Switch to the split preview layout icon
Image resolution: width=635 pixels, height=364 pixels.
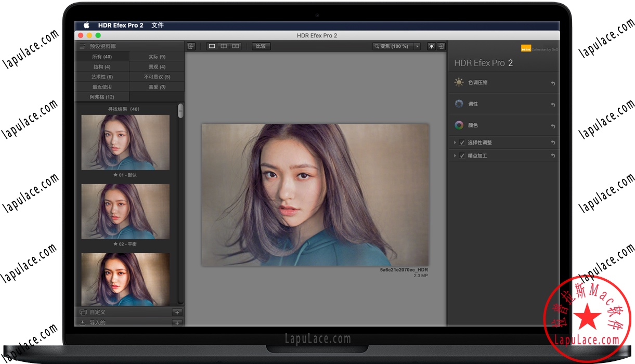pyautogui.click(x=224, y=46)
